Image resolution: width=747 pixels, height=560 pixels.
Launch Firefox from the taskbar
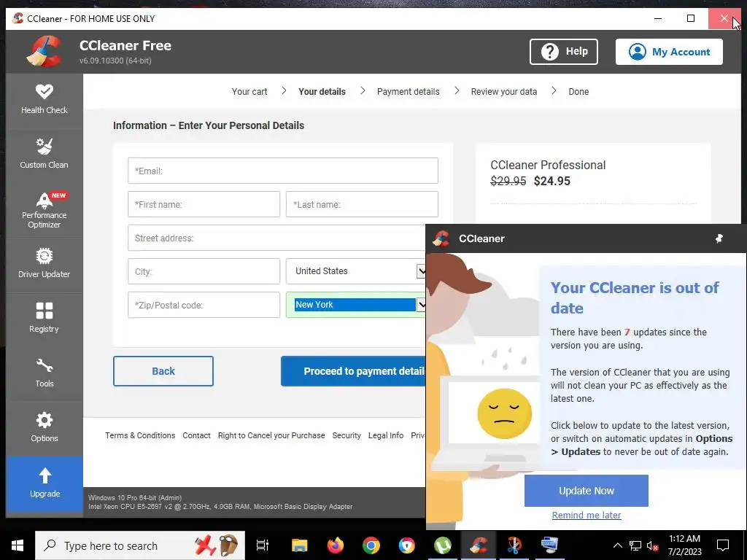[336, 545]
